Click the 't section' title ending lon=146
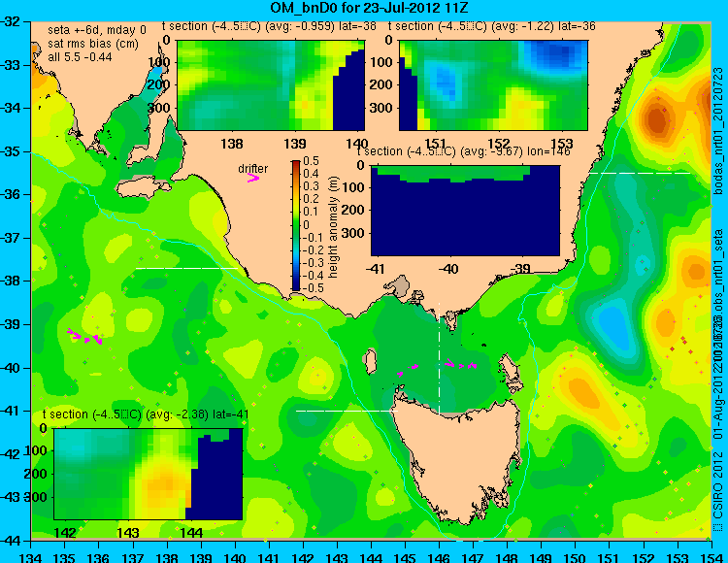The image size is (728, 563). (463, 151)
